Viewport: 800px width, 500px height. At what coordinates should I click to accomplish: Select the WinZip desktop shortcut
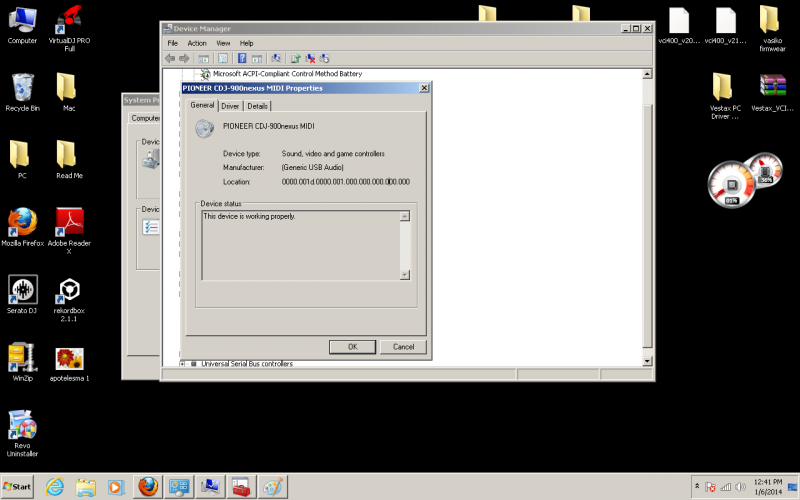[x=22, y=362]
